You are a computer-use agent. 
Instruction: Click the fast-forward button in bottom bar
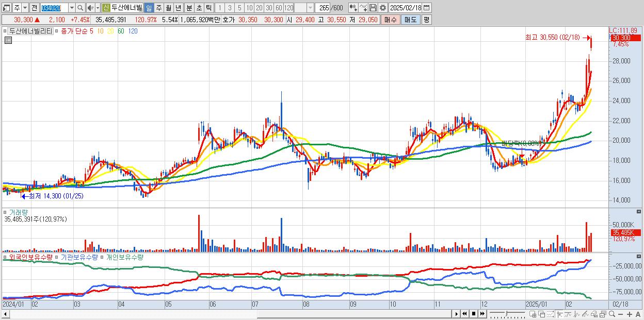[482, 314]
